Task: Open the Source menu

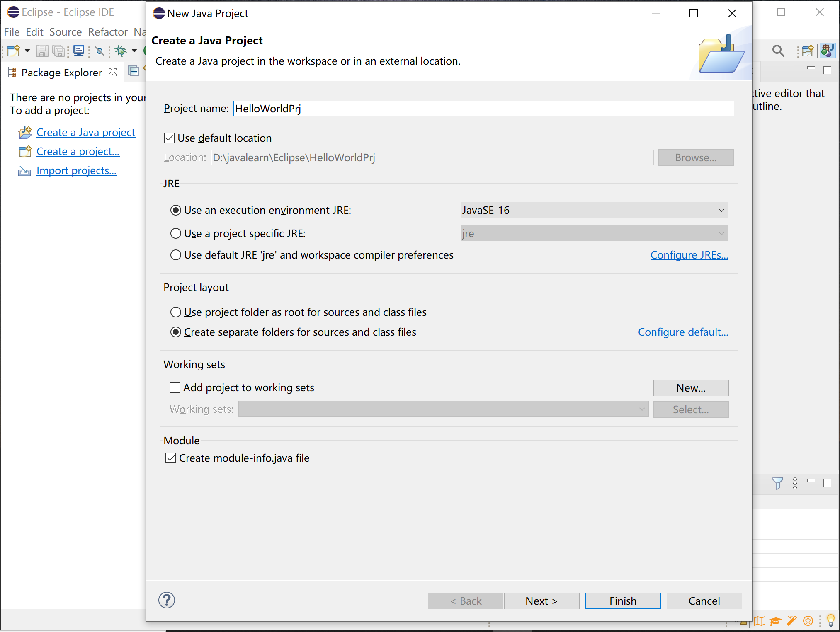Action: [x=66, y=32]
